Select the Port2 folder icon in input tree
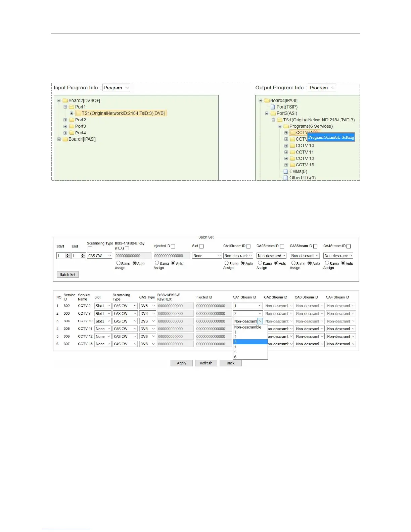411x532 pixels. coord(72,120)
